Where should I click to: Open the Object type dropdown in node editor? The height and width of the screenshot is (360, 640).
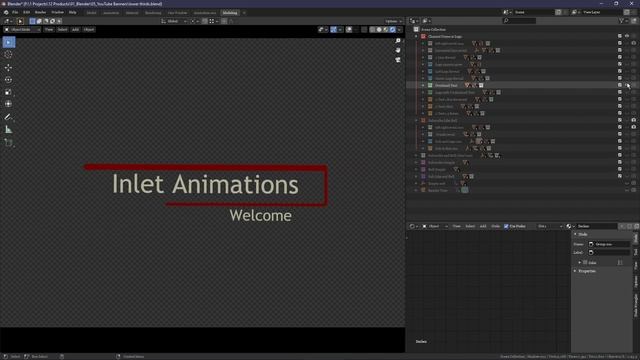(x=435, y=226)
